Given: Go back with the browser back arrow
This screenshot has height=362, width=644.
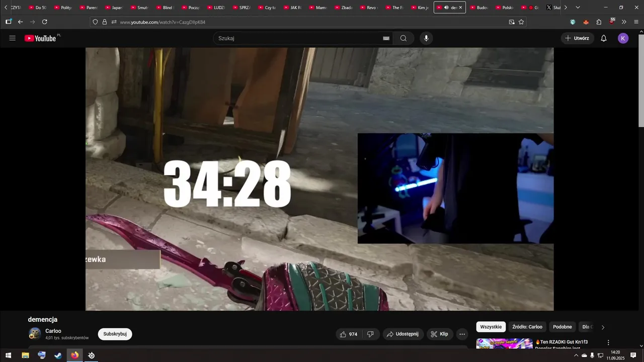Looking at the screenshot, I should coord(20,22).
